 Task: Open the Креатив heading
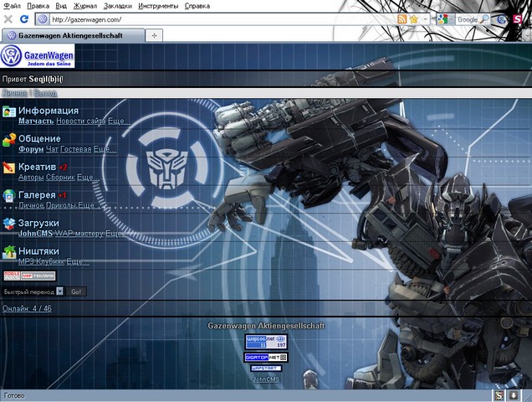click(x=38, y=167)
